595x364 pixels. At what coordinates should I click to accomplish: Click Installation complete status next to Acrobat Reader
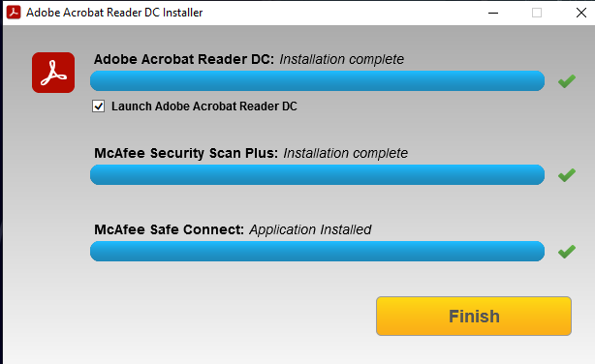pyautogui.click(x=341, y=59)
